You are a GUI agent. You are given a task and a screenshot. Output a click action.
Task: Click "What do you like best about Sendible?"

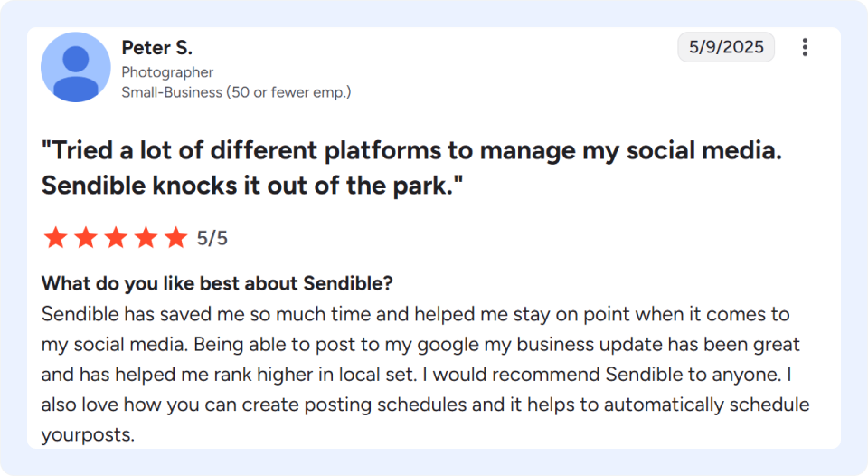217,283
